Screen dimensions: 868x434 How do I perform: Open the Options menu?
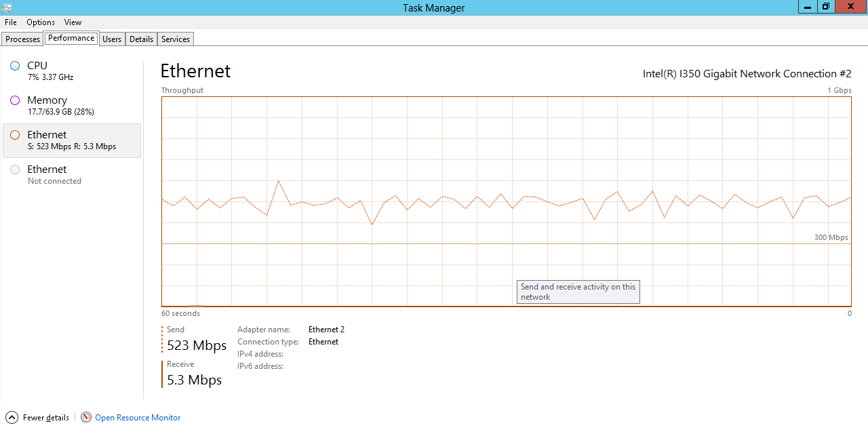(41, 22)
